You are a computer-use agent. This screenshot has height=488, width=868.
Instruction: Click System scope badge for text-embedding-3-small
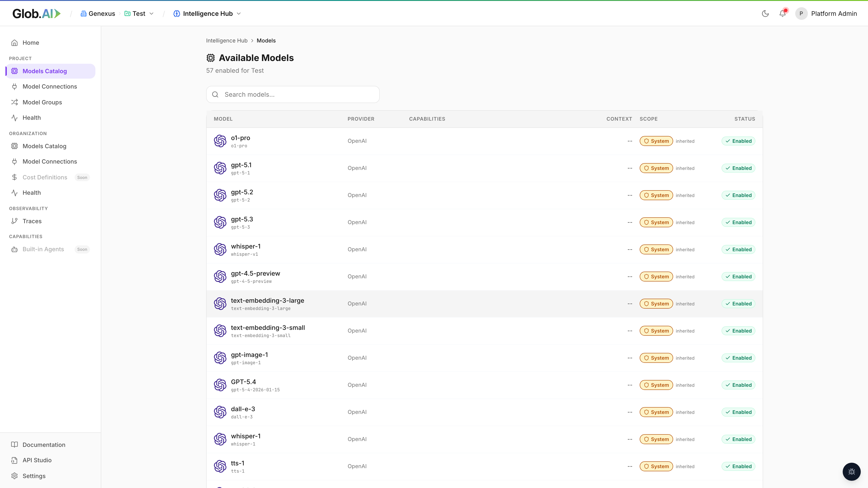pyautogui.click(x=656, y=331)
